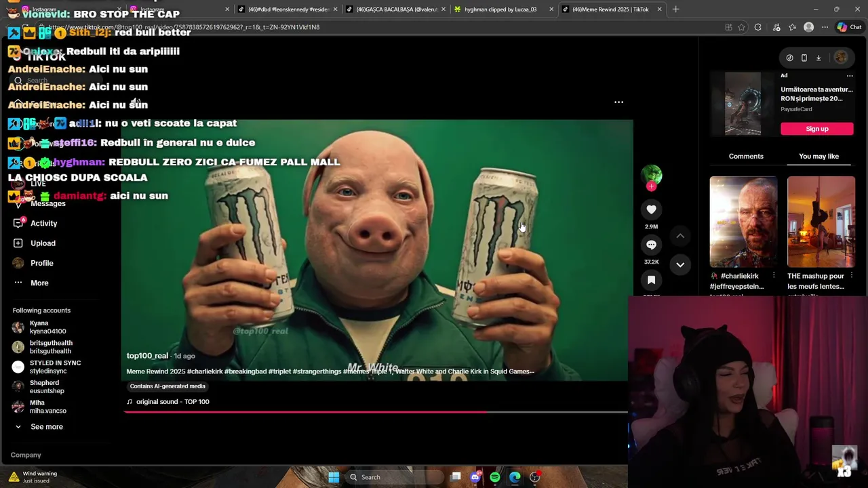This screenshot has width=868, height=488.
Task: Click the get-app phone icon in top pill
Action: pyautogui.click(x=804, y=58)
